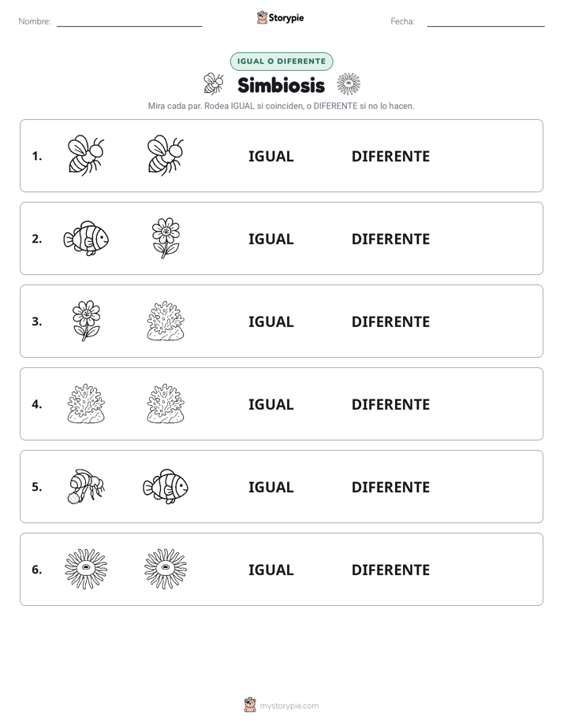Select DIFERENTE for question 2
This screenshot has height=728, width=563.
(390, 239)
